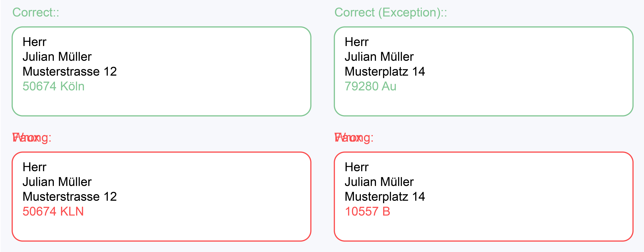This screenshot has width=644, height=252.
Task: Click "Herr" in the Au address box
Action: click(x=357, y=42)
